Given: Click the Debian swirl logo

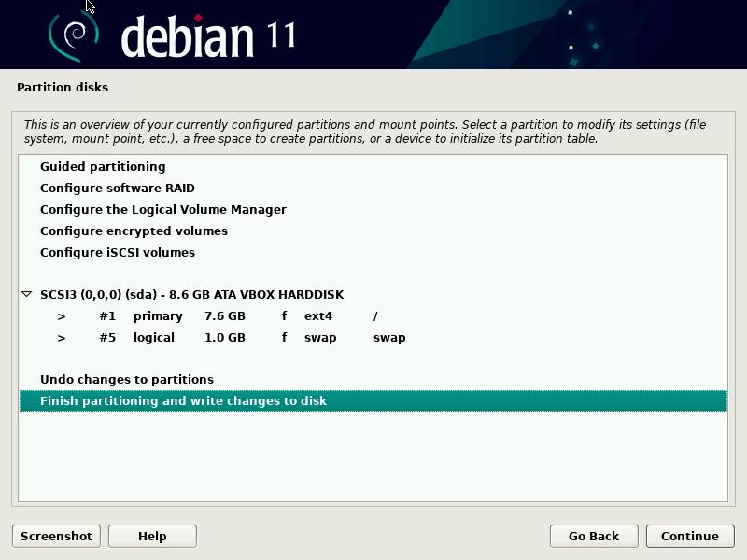Looking at the screenshot, I should tap(73, 33).
